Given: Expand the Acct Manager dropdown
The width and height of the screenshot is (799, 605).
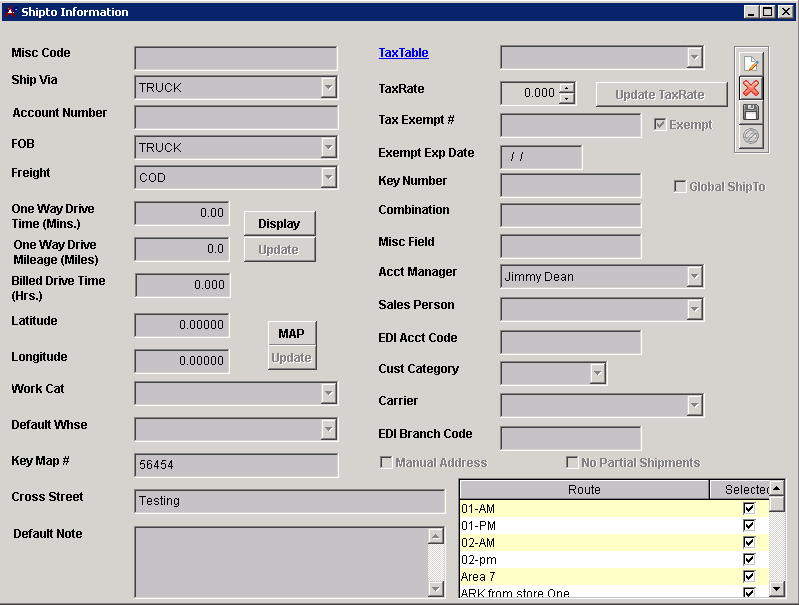Looking at the screenshot, I should point(694,277).
